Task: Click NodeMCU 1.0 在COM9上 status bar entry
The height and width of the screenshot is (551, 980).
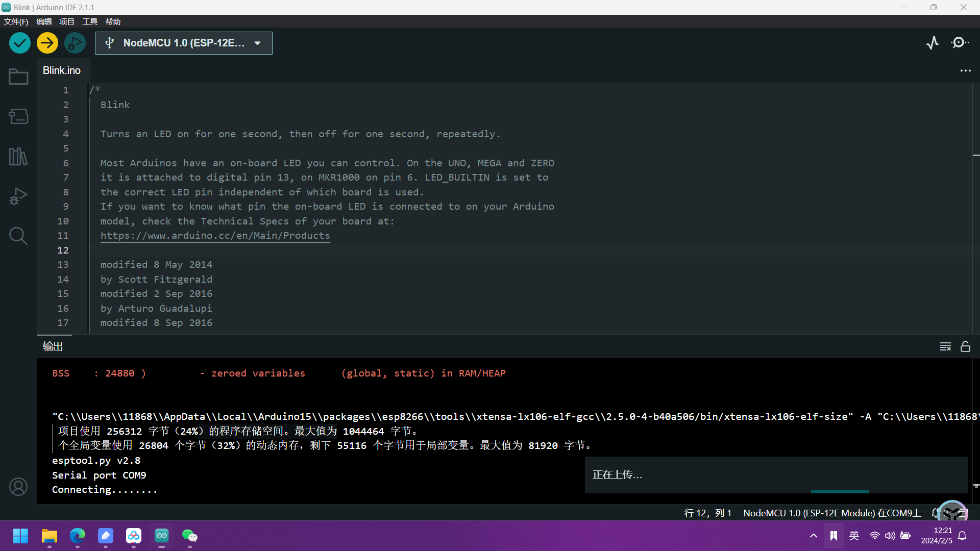Action: pos(832,513)
